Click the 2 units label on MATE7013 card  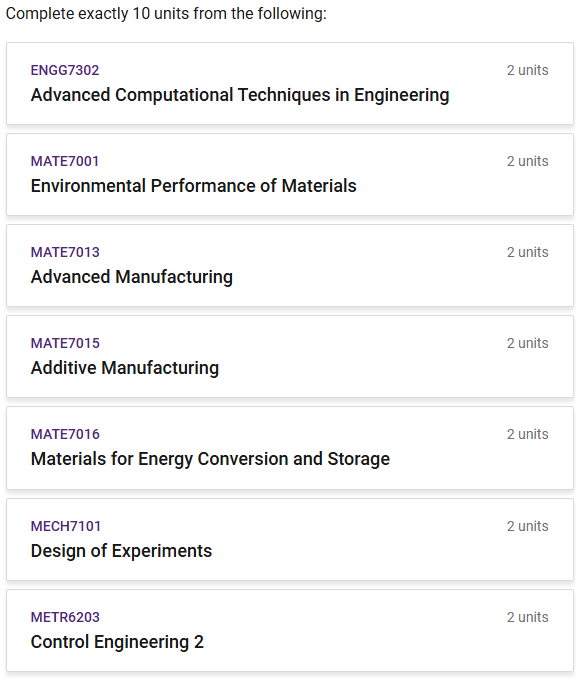(527, 252)
